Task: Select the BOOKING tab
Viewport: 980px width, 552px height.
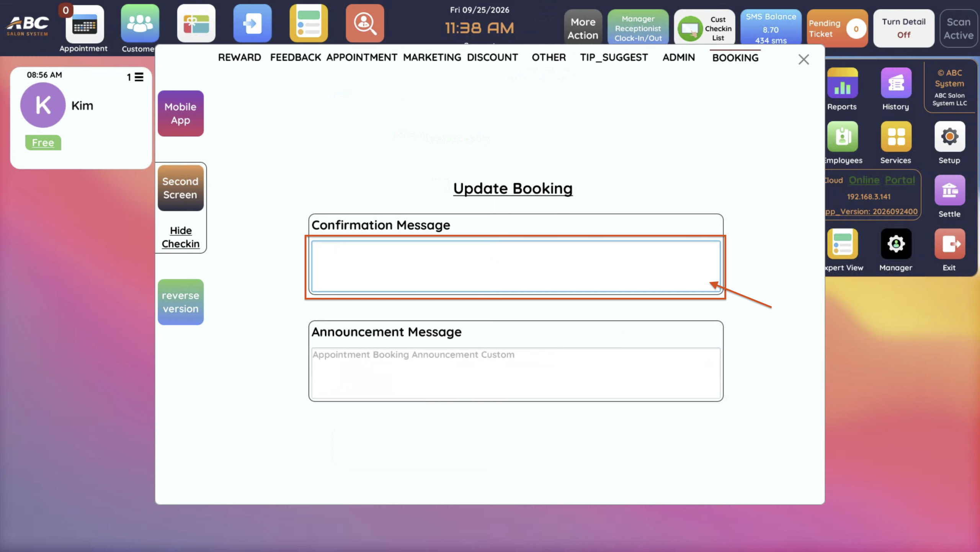Action: [735, 58]
